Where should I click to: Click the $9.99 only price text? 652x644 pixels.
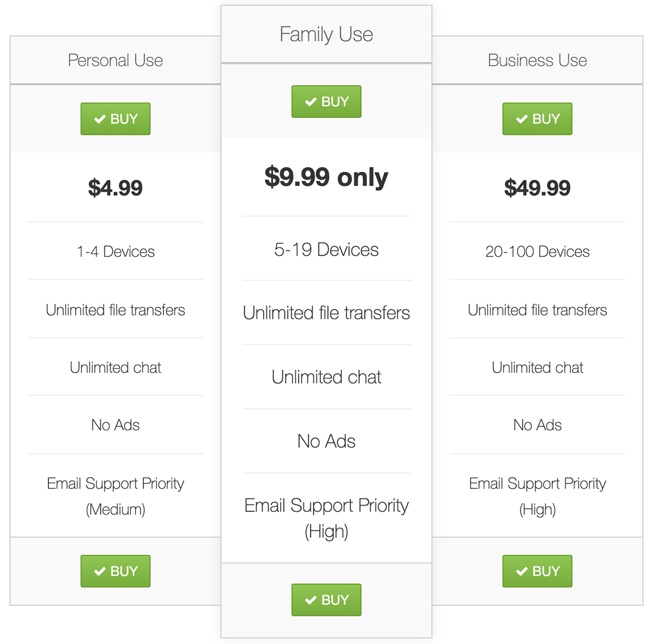tap(326, 177)
